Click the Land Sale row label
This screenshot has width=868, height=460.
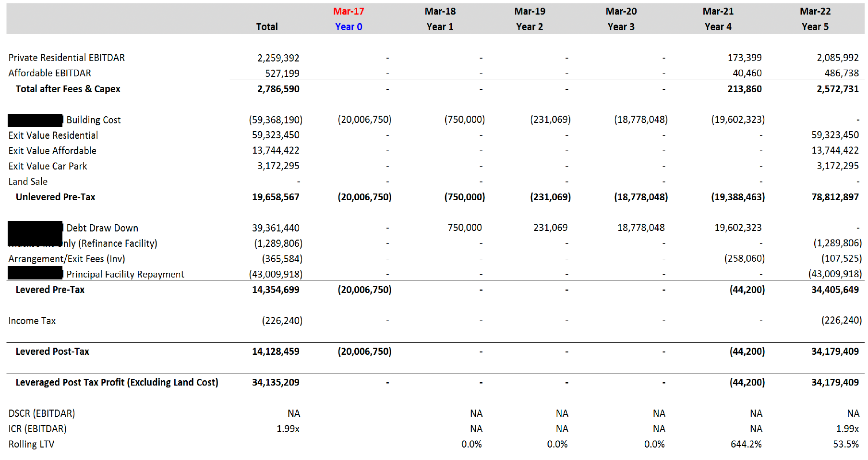tap(28, 182)
